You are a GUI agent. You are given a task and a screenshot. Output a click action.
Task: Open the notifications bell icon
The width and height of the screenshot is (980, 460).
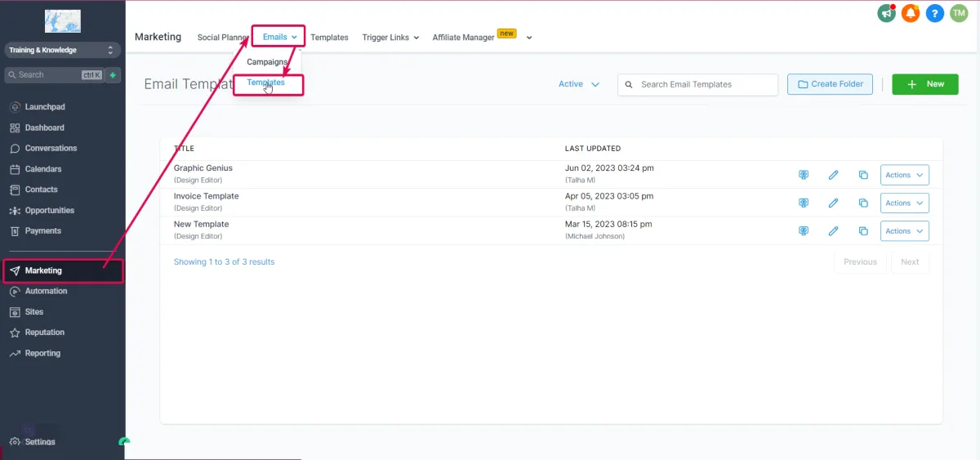point(911,13)
